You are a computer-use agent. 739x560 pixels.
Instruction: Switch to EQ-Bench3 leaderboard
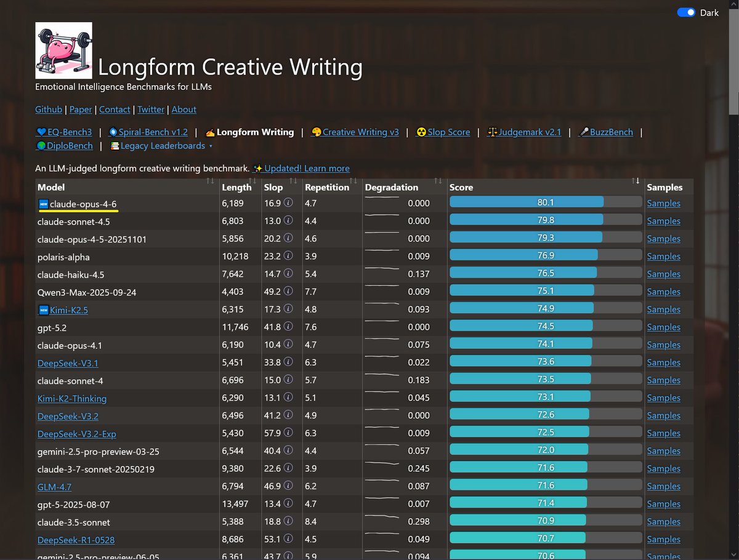point(64,132)
